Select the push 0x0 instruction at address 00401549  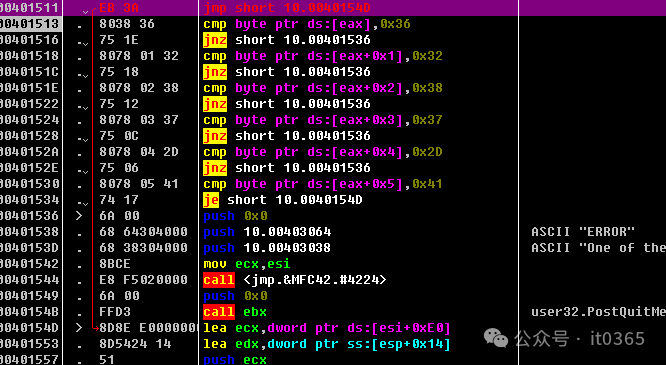pos(235,296)
